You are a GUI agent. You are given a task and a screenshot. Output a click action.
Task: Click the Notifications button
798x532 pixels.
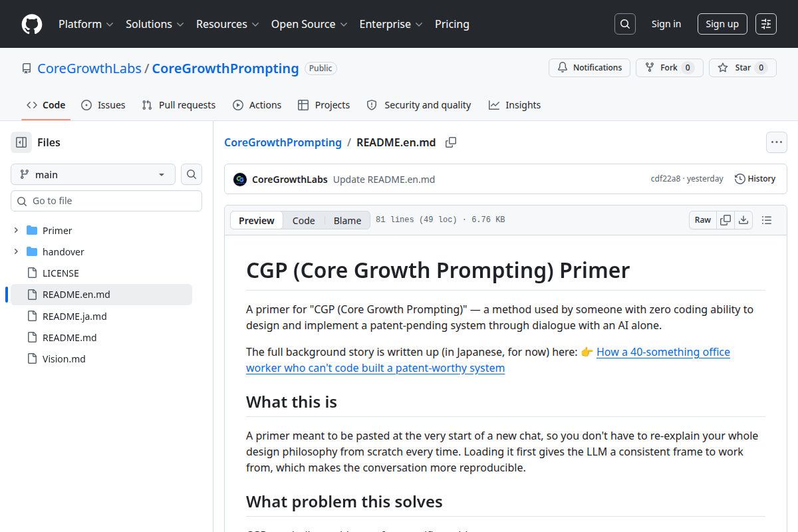point(589,68)
